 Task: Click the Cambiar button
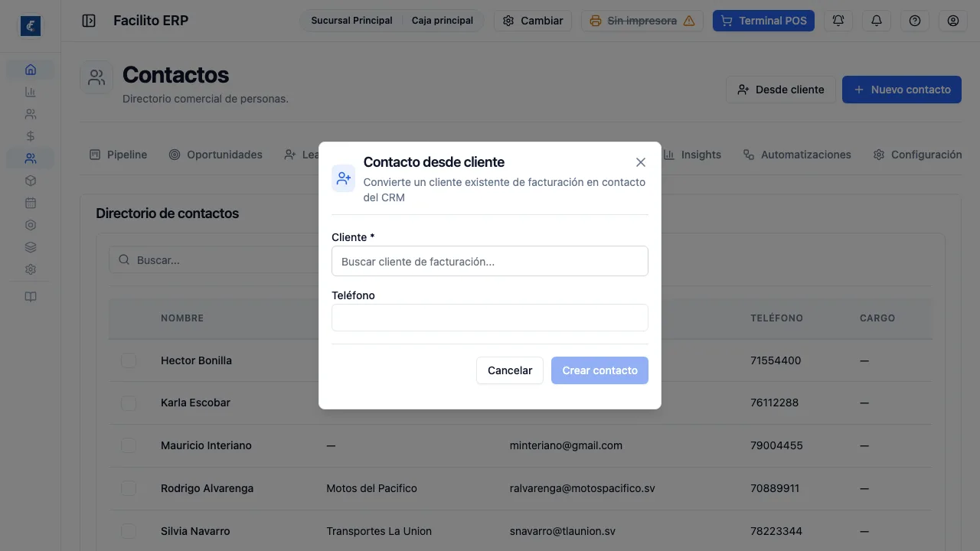[x=533, y=21]
